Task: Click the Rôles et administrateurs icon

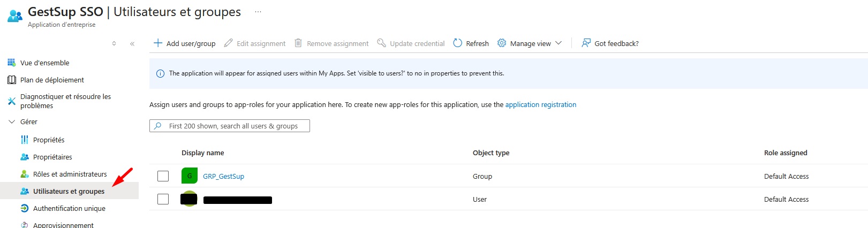Action: point(25,174)
